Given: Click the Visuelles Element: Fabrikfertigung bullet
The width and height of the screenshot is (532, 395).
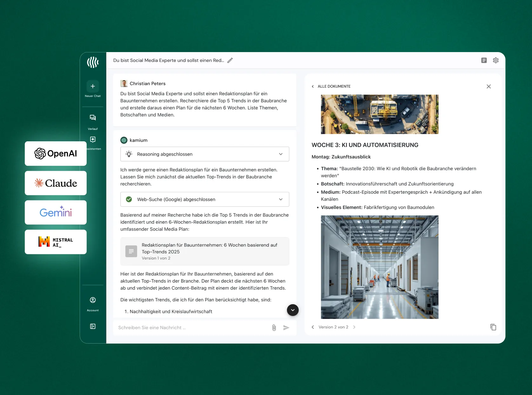Looking at the screenshot, I should pyautogui.click(x=377, y=207).
